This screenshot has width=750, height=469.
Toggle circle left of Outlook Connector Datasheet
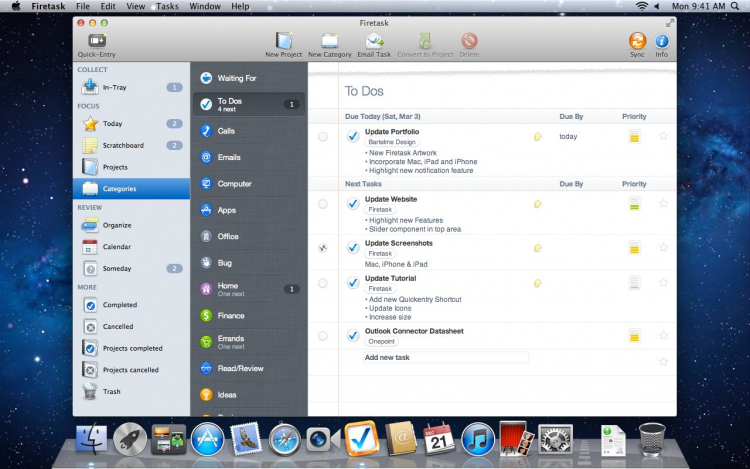tap(323, 336)
